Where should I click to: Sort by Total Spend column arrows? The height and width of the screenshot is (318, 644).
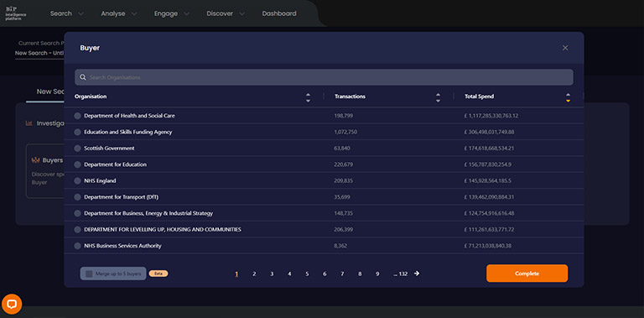(568, 97)
